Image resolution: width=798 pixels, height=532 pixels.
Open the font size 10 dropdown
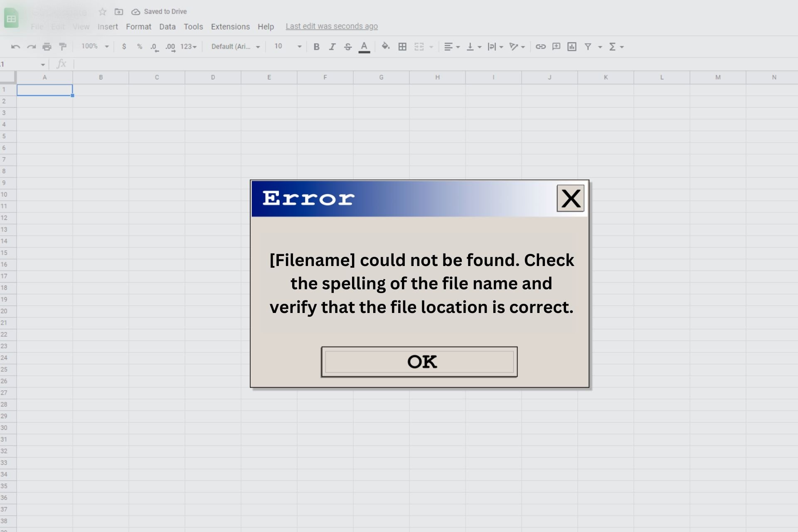tap(288, 46)
